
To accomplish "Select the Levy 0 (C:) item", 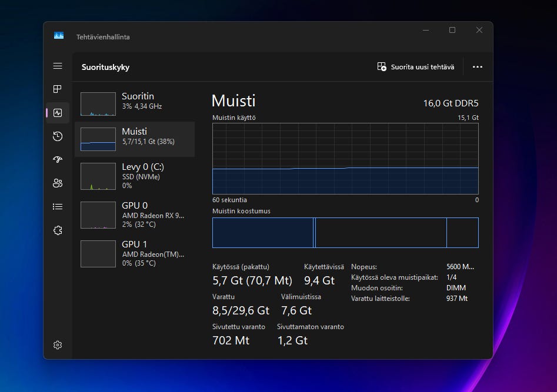I will tap(135, 176).
